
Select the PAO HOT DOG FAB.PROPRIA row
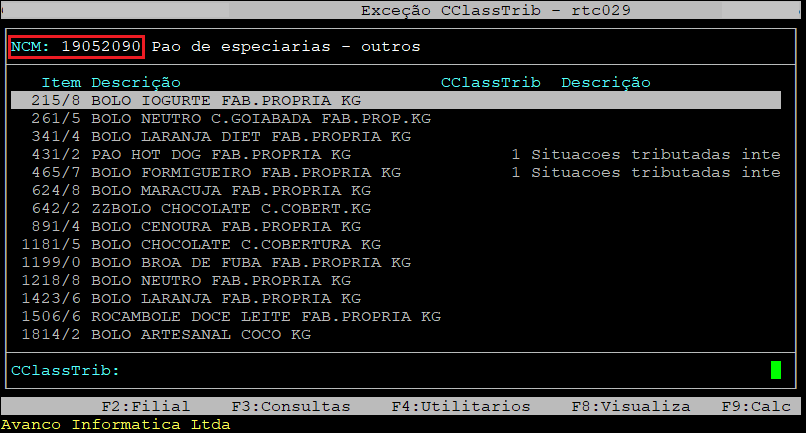(x=220, y=155)
